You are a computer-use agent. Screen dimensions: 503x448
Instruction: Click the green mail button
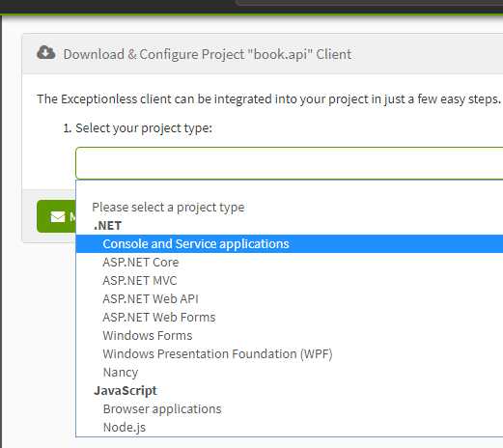(57, 216)
